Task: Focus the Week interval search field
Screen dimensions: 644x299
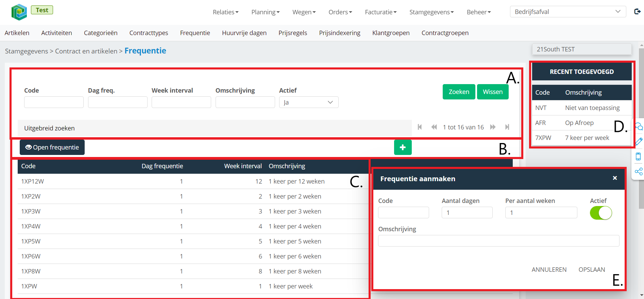Action: tap(181, 102)
